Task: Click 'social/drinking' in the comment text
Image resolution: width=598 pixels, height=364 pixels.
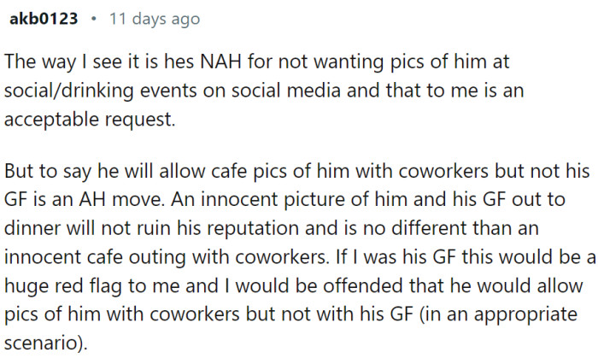Action: coord(68,91)
